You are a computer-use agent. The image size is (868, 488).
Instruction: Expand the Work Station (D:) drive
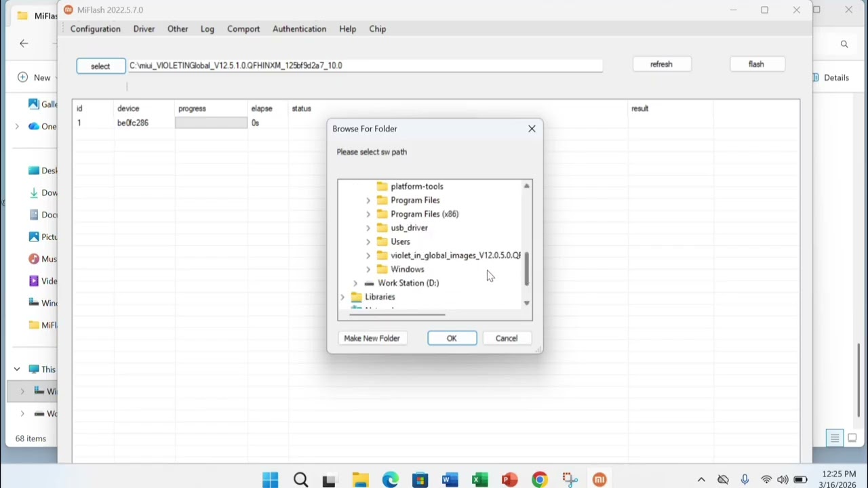pyautogui.click(x=355, y=283)
